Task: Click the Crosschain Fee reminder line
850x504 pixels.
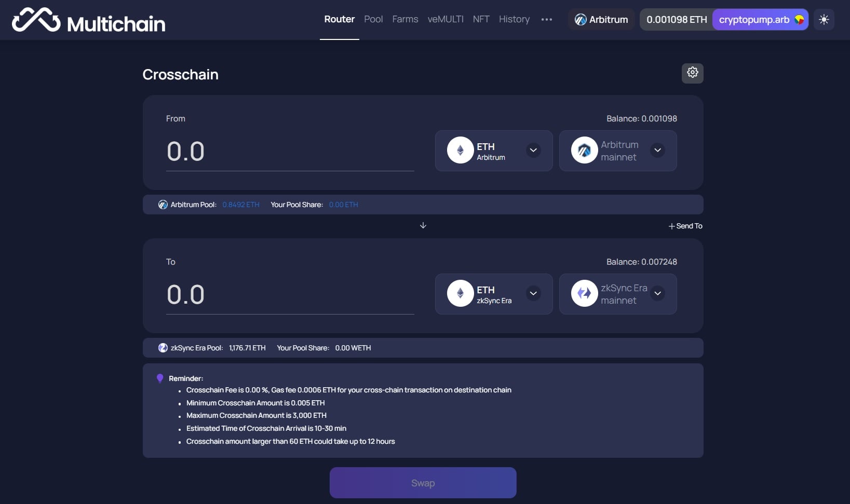Action: (x=349, y=390)
